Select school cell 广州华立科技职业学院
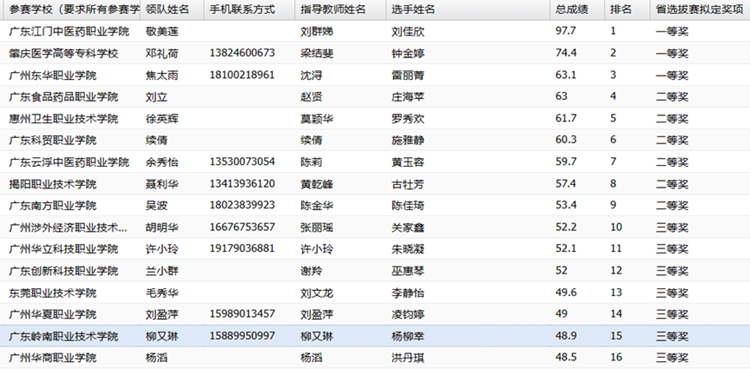The height and width of the screenshot is (369, 750). pyautogui.click(x=64, y=249)
